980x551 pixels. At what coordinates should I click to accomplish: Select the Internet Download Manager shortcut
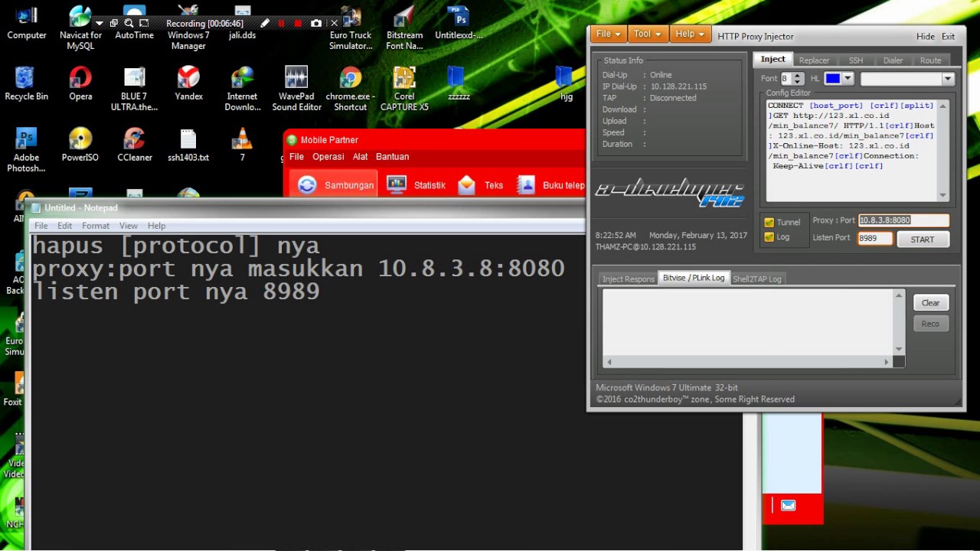click(x=242, y=90)
